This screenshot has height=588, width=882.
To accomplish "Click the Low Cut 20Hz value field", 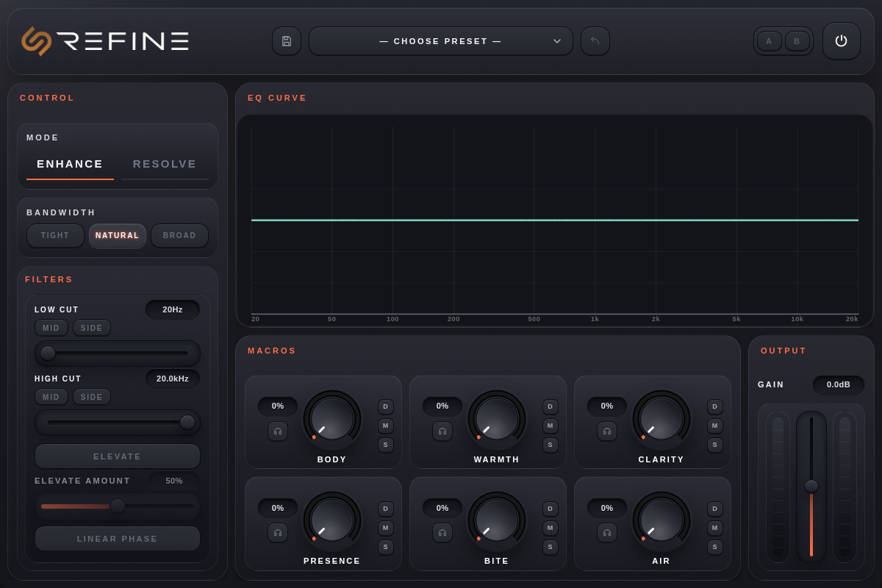I will pos(173,309).
